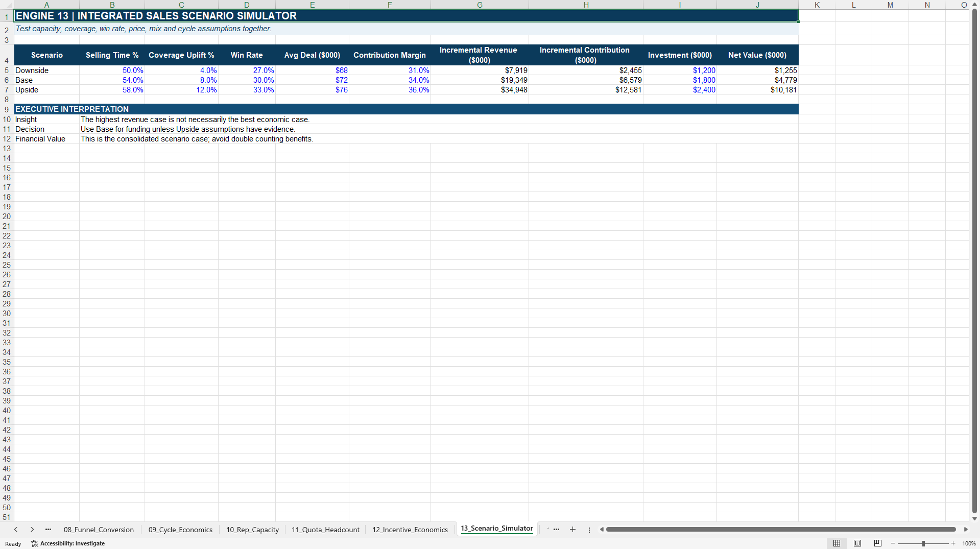The image size is (980, 549).
Task: Click the previous sheet navigation arrow
Action: pos(16,530)
